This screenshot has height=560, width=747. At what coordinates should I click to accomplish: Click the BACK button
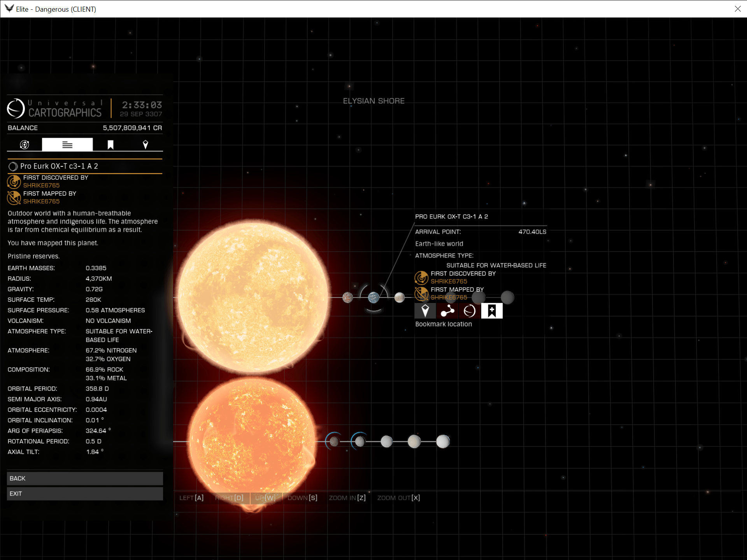coord(85,478)
